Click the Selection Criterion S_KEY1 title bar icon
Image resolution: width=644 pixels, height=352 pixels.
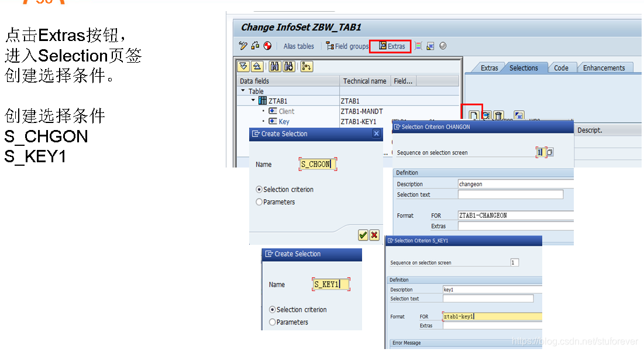click(391, 241)
